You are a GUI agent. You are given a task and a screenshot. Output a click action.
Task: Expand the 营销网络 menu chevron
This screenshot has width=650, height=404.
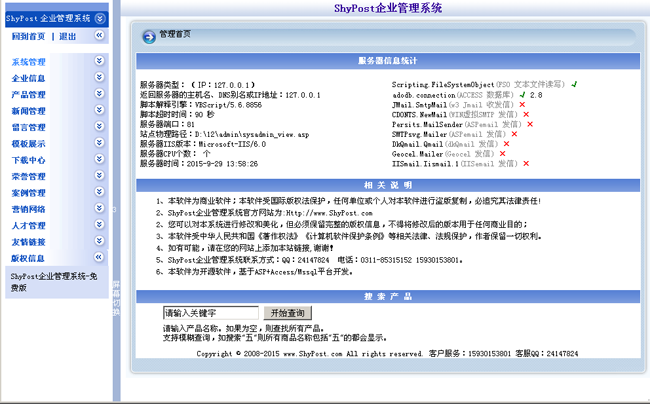point(99,208)
